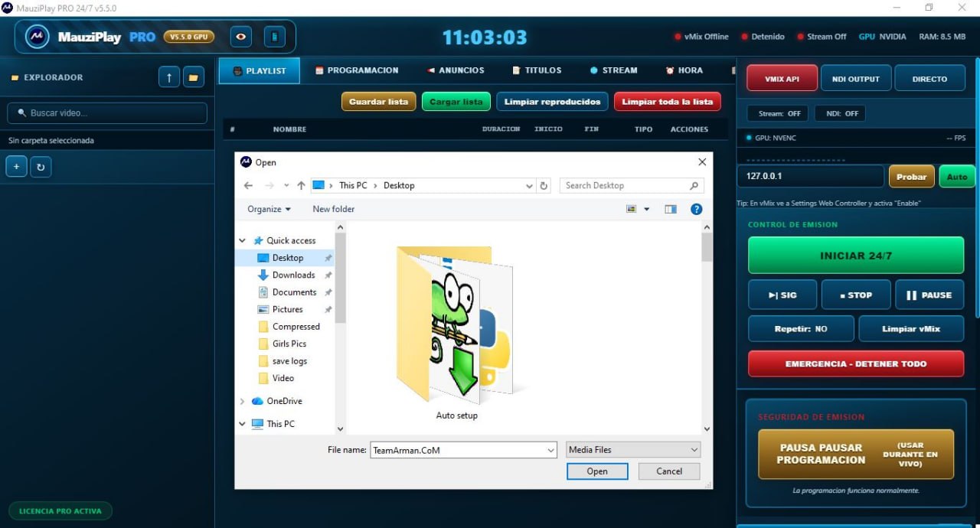The image size is (980, 528).
Task: Select the NDI OUTPUT mode button
Action: [x=856, y=79]
